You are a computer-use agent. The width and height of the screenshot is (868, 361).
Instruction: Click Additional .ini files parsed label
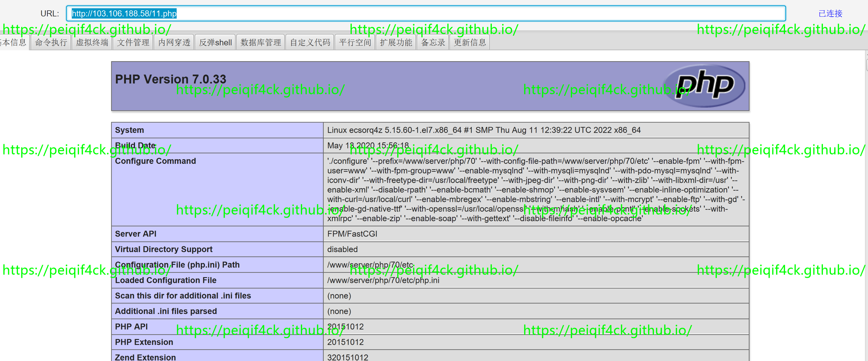(x=166, y=311)
